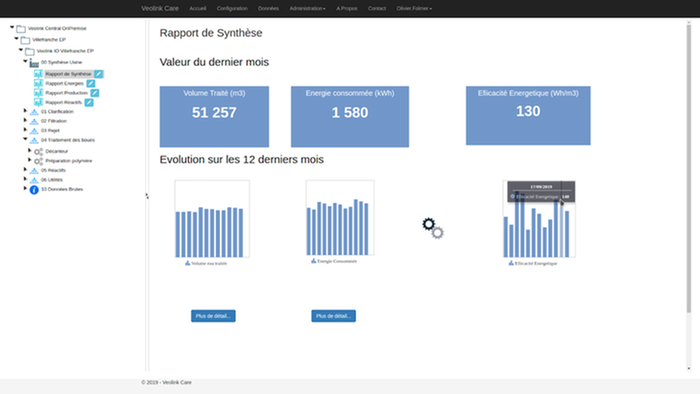Click the gears icon beside Décanteur
The image size is (700, 394).
click(x=38, y=152)
